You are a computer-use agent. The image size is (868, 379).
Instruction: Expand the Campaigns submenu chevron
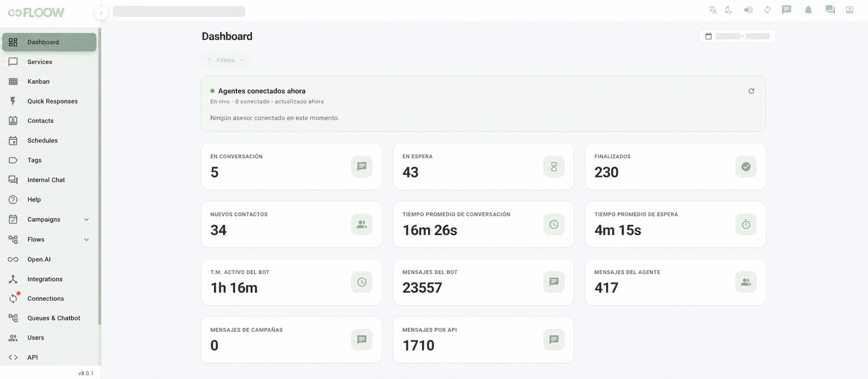[86, 219]
